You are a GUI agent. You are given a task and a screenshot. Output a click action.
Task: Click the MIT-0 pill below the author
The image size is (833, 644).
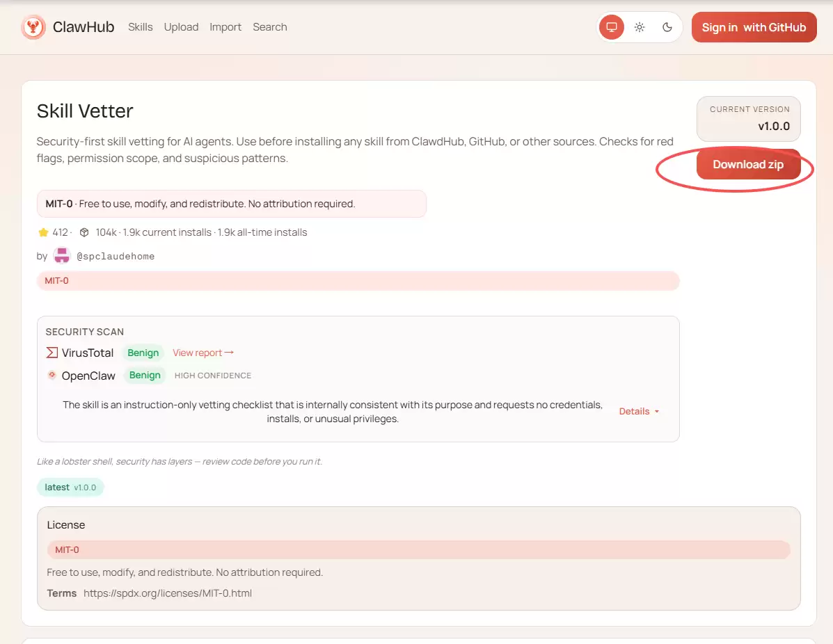coord(358,281)
